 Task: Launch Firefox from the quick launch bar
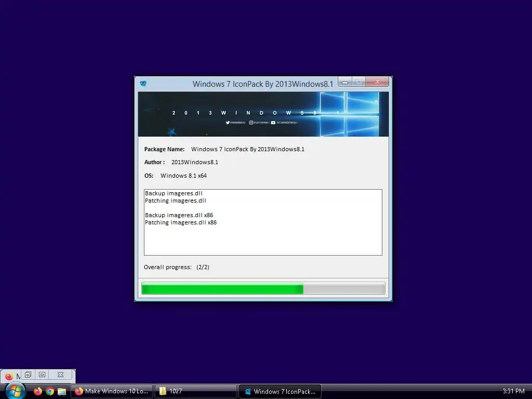point(37,391)
